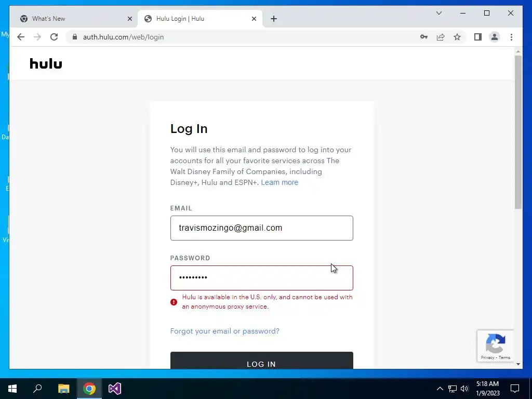Close the Hulu Login tab
The width and height of the screenshot is (532, 399).
[254, 19]
